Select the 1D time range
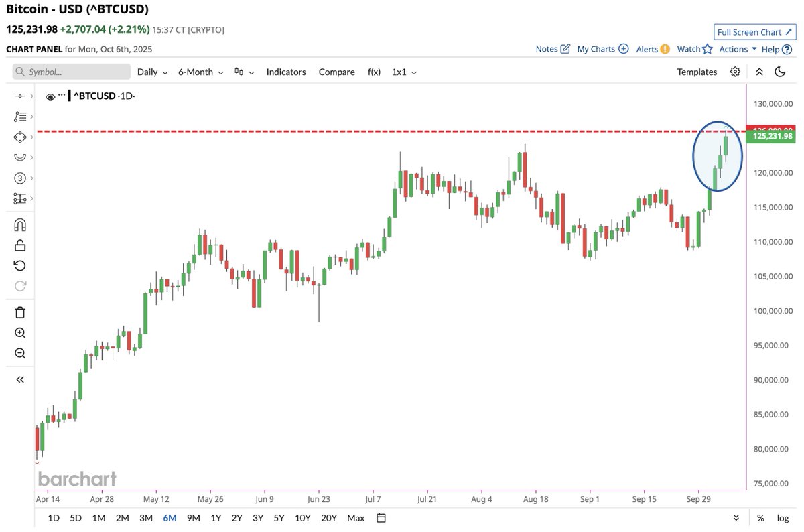804x532 pixels. tap(54, 518)
